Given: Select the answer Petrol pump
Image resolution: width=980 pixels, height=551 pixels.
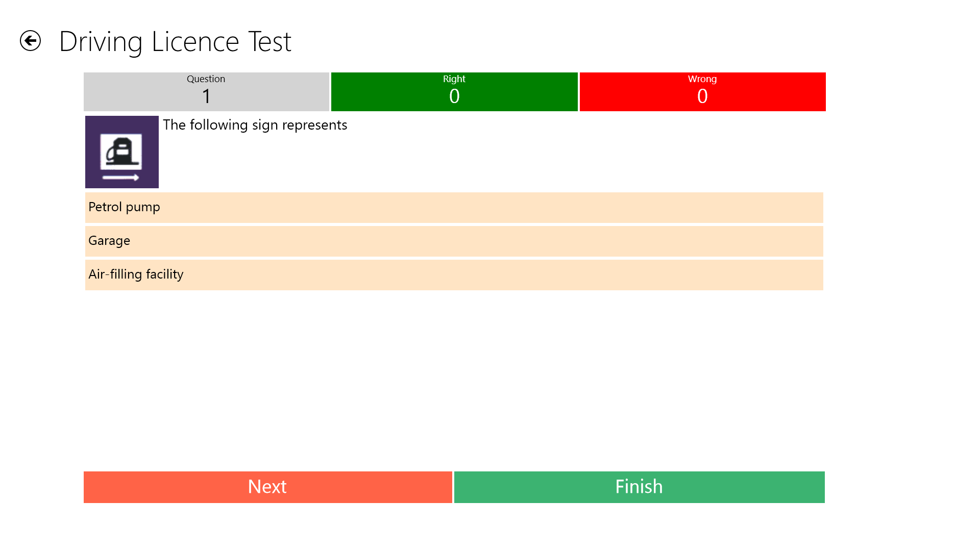Looking at the screenshot, I should click(454, 207).
